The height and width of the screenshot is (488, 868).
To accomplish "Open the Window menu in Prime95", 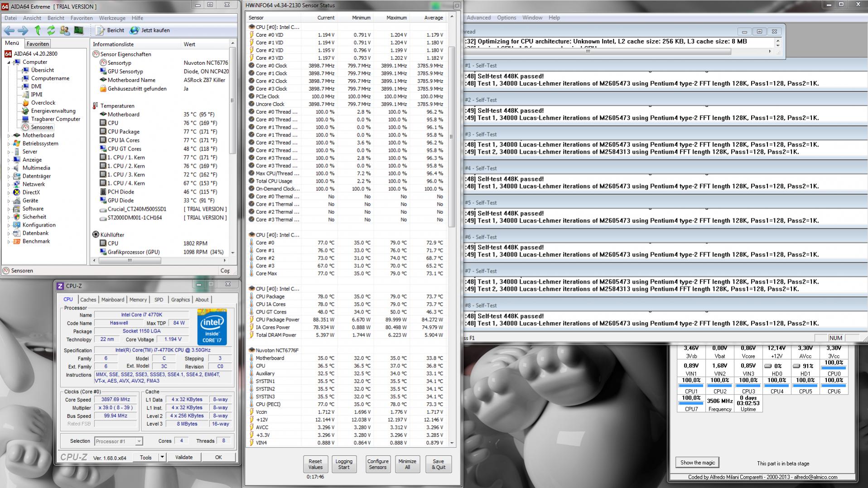I will [x=532, y=18].
